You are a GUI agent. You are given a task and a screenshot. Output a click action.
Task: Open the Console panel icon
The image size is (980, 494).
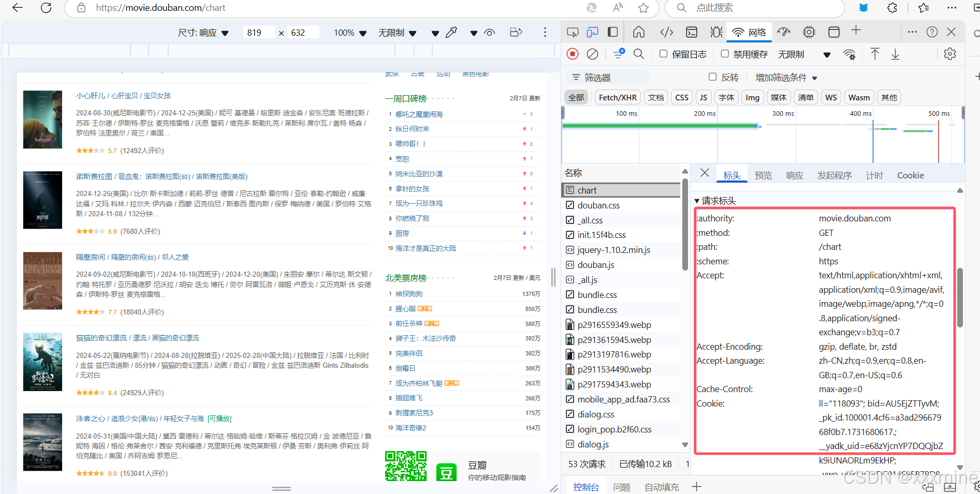tap(692, 32)
